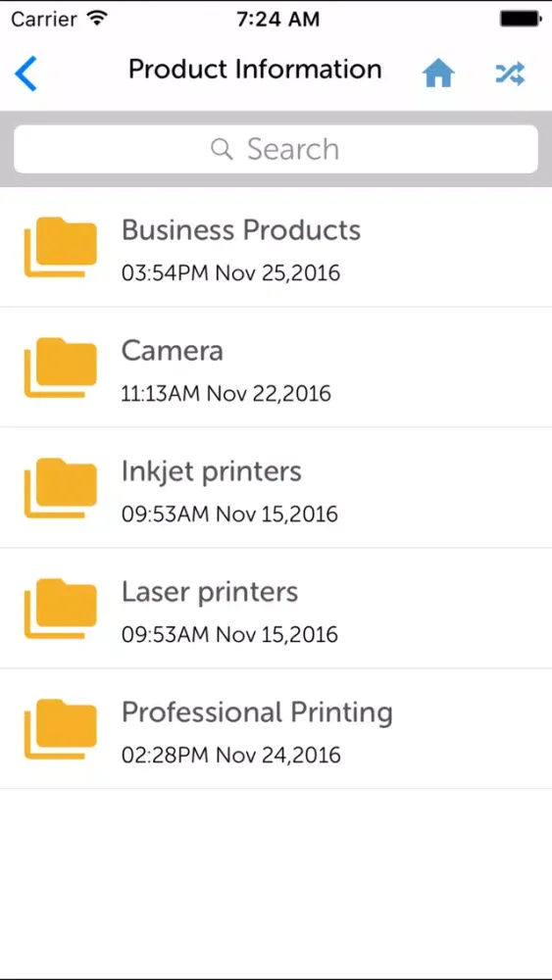Select the 03:54PM Nov 25,2016 timestamp
This screenshot has width=552, height=980.
click(x=230, y=273)
